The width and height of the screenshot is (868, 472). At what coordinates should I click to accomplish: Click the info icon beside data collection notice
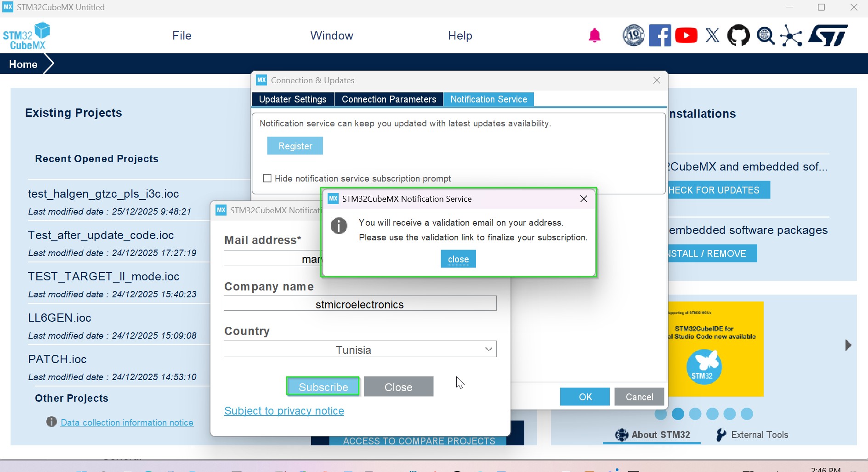point(51,421)
